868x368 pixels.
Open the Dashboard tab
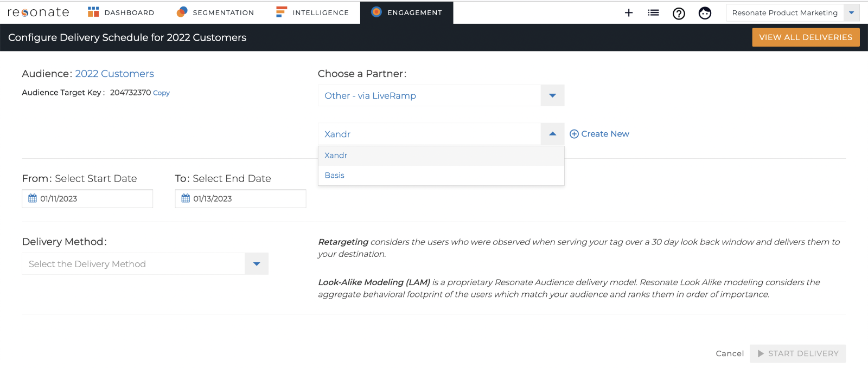(121, 12)
